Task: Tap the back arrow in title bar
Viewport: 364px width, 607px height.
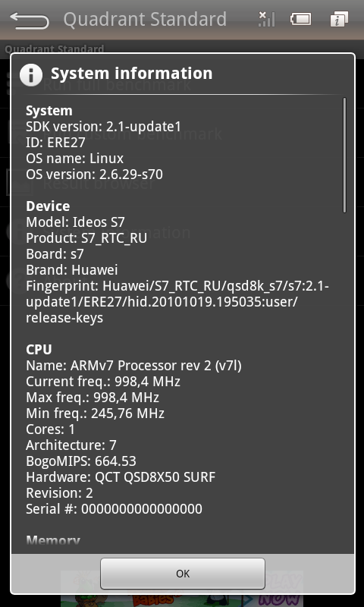Action: coord(30,20)
